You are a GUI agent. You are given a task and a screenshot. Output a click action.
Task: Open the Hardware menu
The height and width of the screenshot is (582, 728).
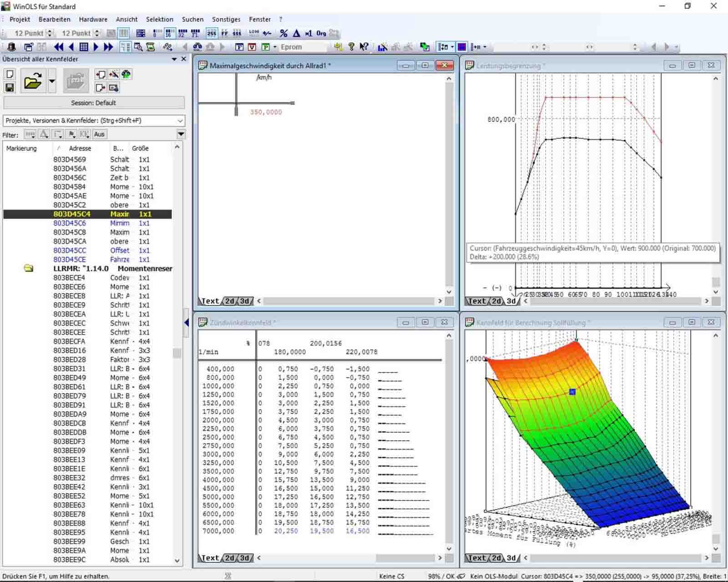93,20
